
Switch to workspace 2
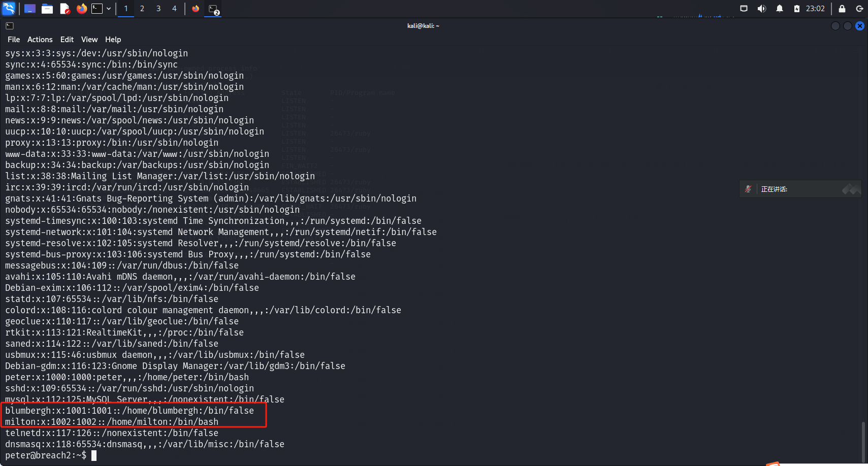[x=142, y=9]
